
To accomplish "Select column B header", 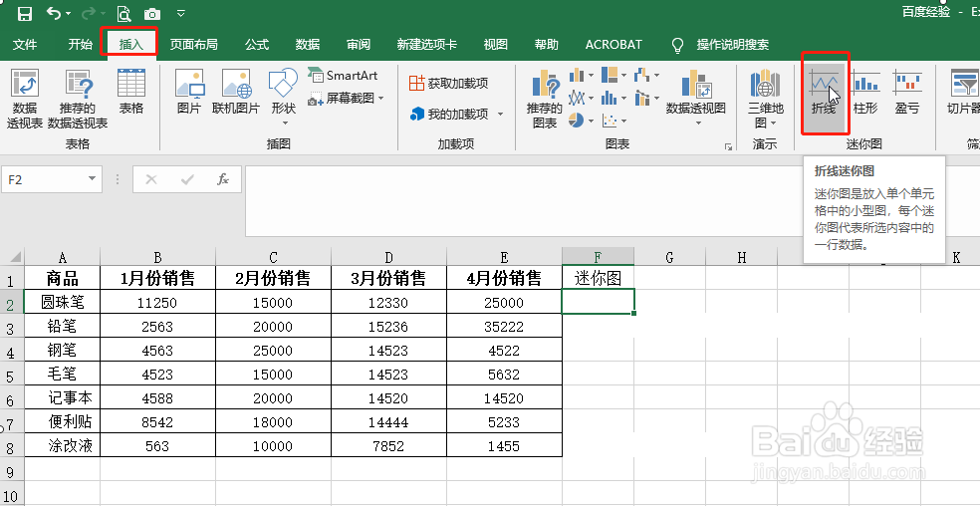I will click(x=157, y=257).
